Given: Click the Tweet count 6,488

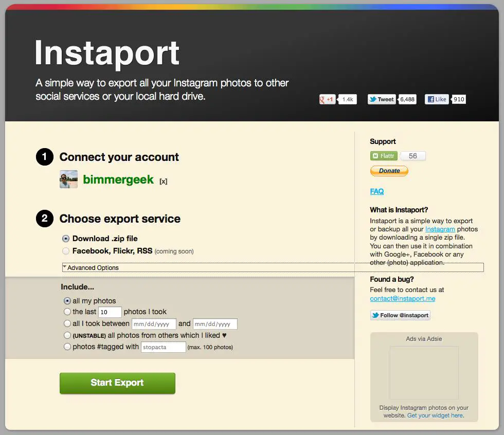Looking at the screenshot, I should click(407, 99).
